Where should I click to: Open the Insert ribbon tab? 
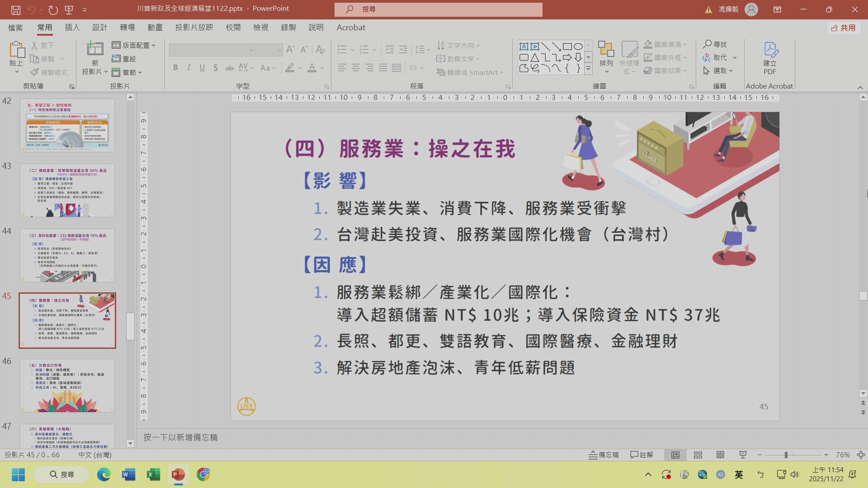pyautogui.click(x=72, y=28)
